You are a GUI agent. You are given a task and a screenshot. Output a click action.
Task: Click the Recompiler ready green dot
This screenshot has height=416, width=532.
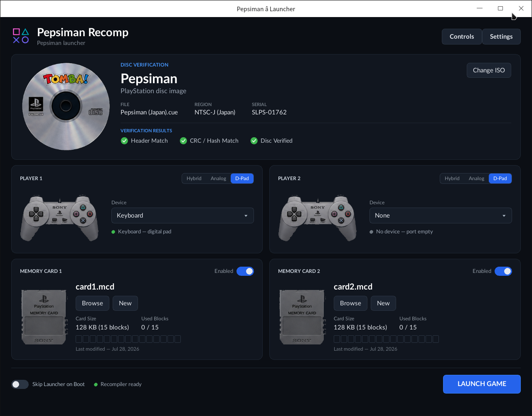point(96,384)
